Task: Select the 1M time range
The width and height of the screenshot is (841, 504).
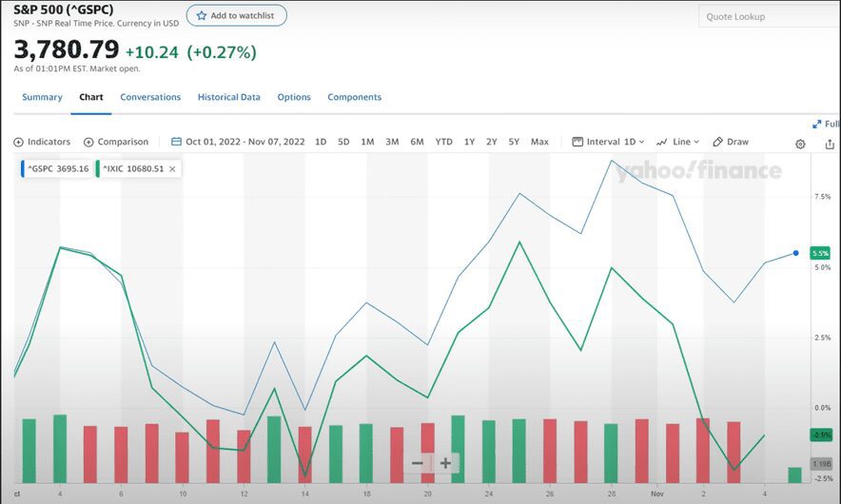Action: [x=367, y=142]
